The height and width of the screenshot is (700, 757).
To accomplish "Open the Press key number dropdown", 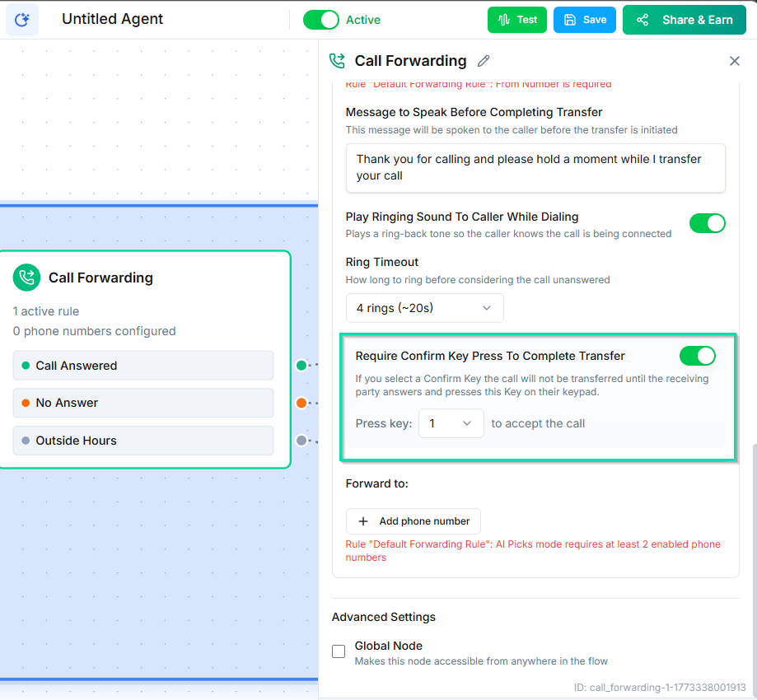I will point(451,423).
